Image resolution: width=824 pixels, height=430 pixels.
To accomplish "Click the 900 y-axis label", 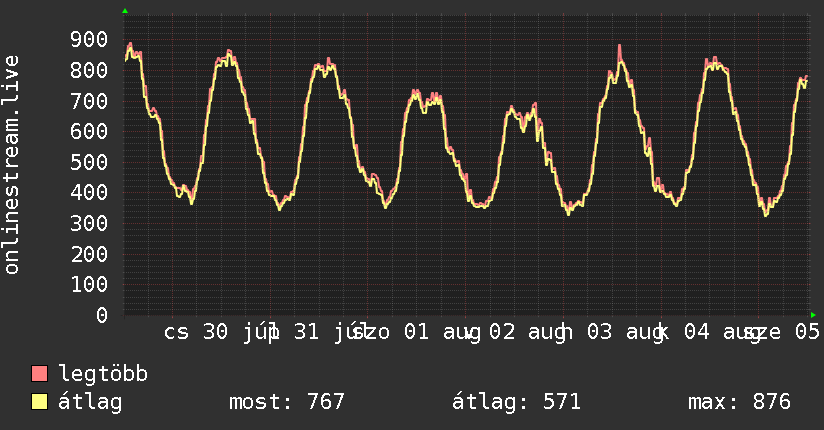I will (89, 39).
